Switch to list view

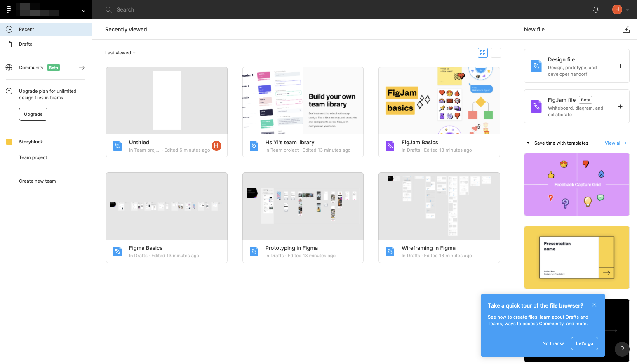tap(496, 53)
